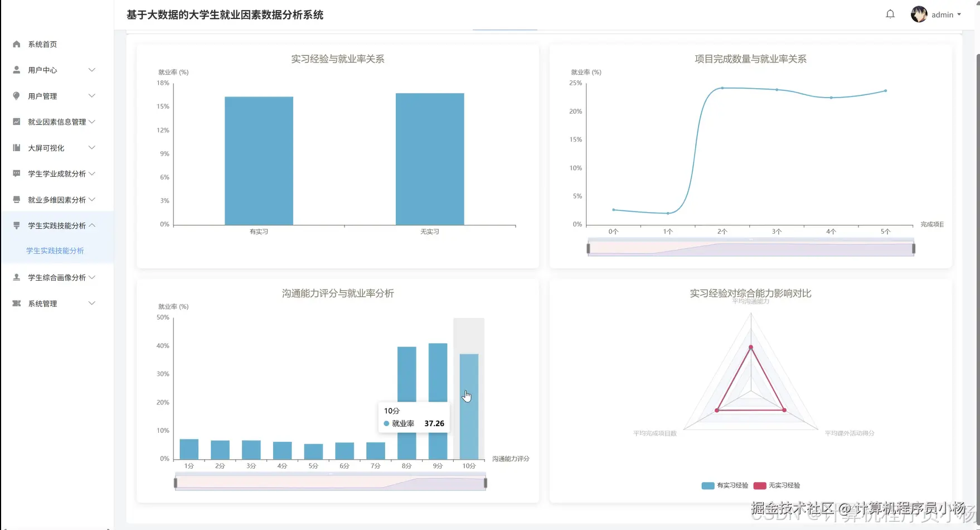Expand the 用户管理 chevron
980x530 pixels.
pyautogui.click(x=92, y=96)
